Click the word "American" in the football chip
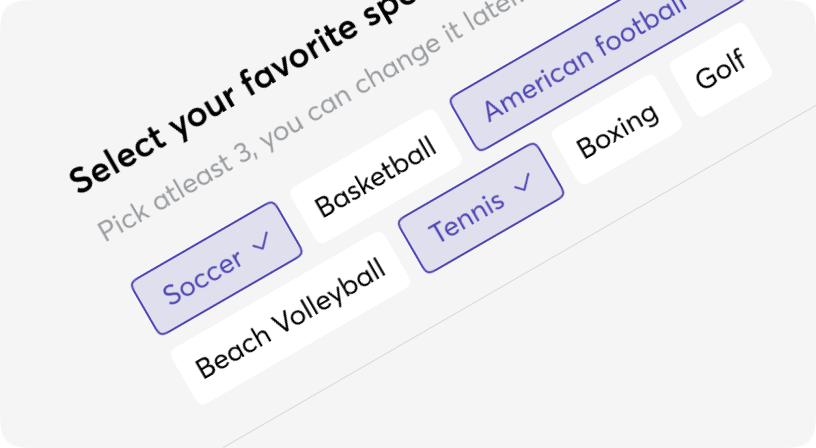The image size is (816, 448). click(539, 86)
